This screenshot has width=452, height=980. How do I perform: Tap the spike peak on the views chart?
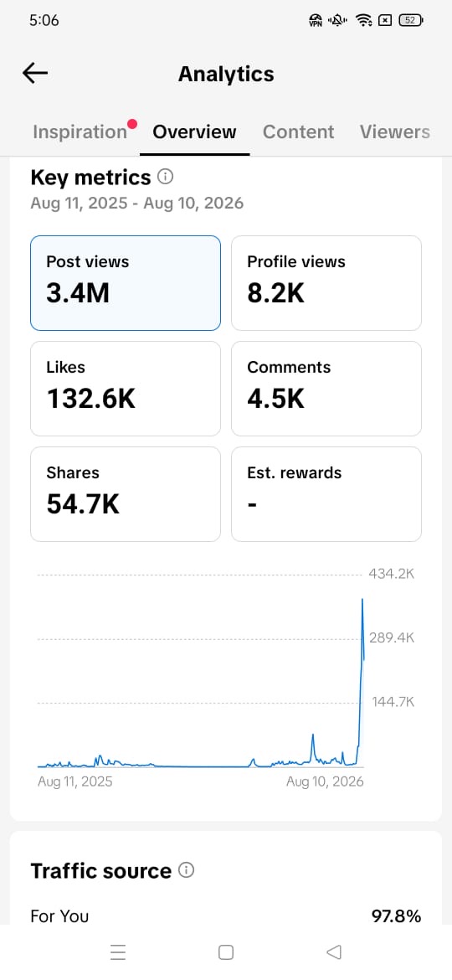362,600
